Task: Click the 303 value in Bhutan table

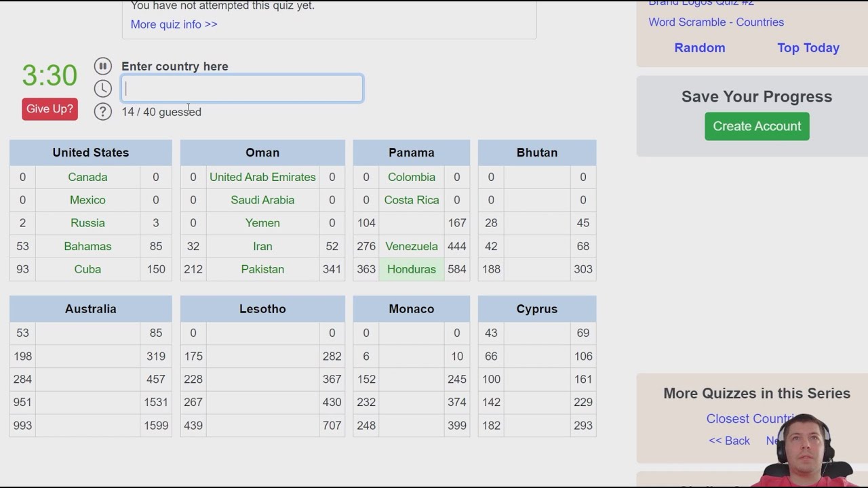Action: [583, 269]
